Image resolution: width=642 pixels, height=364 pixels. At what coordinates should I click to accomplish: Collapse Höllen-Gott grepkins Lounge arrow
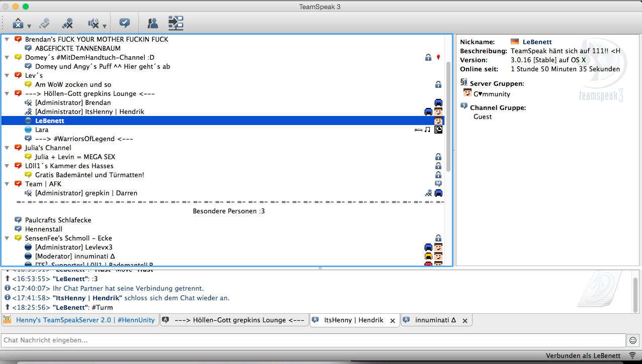(x=7, y=93)
